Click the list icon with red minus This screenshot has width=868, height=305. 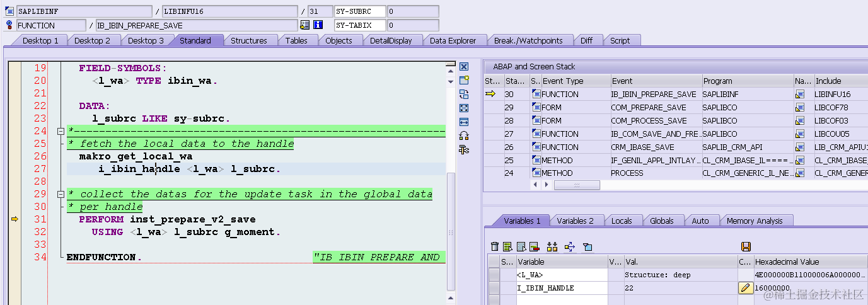535,246
